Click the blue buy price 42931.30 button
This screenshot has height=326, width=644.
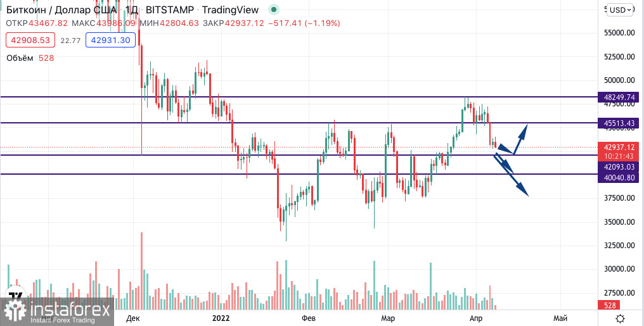point(111,40)
